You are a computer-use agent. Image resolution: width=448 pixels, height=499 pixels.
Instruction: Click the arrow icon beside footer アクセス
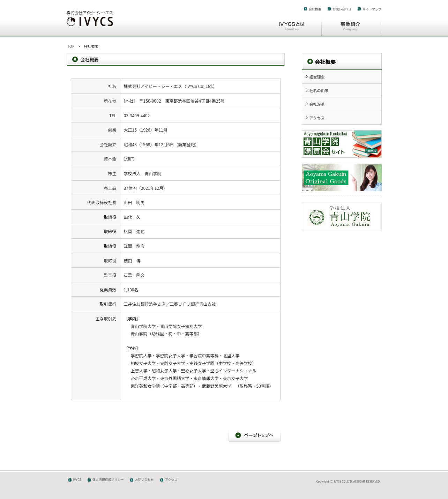[x=162, y=480]
